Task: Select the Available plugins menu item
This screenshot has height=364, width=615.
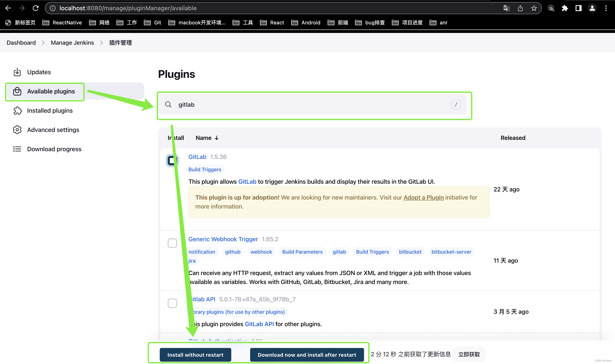Action: click(x=51, y=91)
